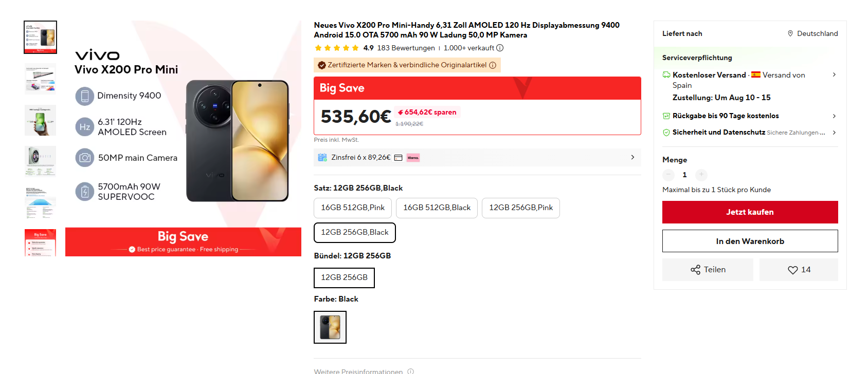Select the 16GB 512GB,Pink variant
This screenshot has width=868, height=374.
[353, 208]
